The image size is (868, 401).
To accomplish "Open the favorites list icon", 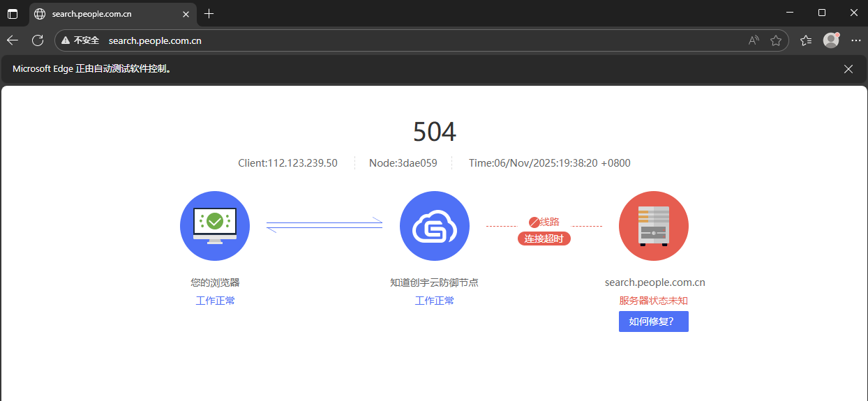I will click(806, 40).
